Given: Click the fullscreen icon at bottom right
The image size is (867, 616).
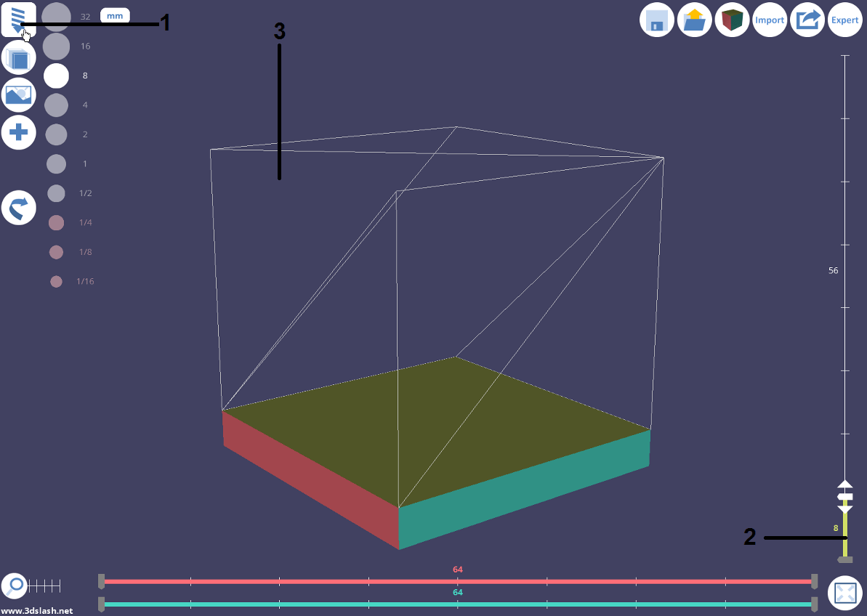Looking at the screenshot, I should (845, 593).
